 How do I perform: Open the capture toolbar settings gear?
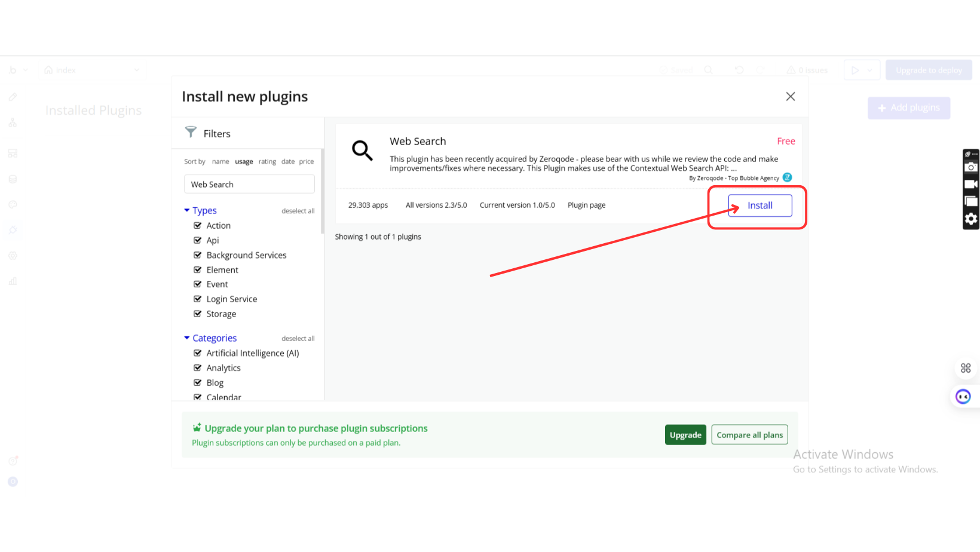[x=971, y=219]
